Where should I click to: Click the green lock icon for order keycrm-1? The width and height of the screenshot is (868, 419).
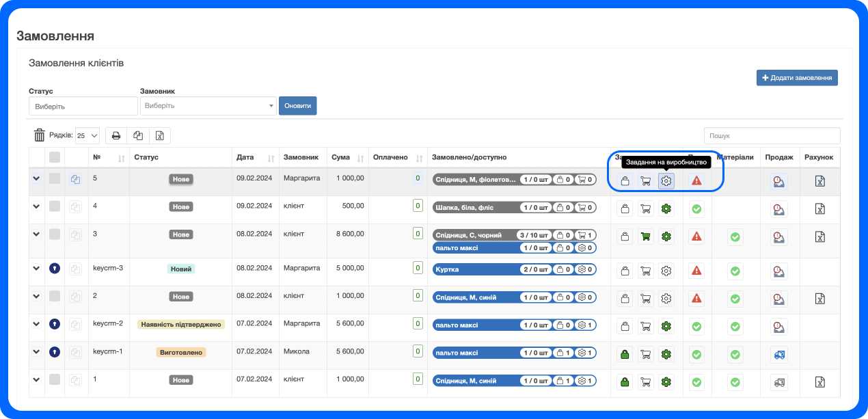(624, 355)
